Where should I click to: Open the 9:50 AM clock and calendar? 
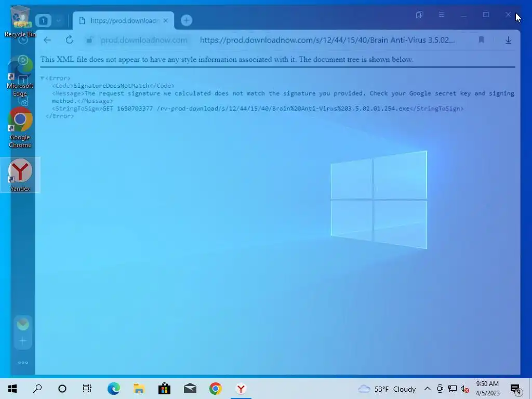(x=487, y=389)
